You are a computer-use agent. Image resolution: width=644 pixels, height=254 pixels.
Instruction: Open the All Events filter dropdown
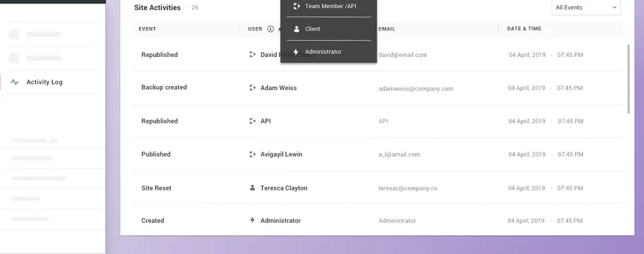click(x=586, y=7)
